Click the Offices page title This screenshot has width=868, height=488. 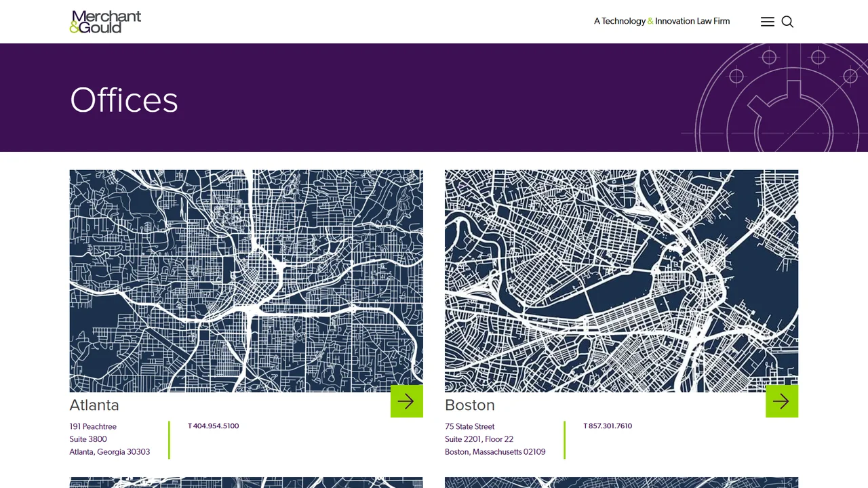124,100
